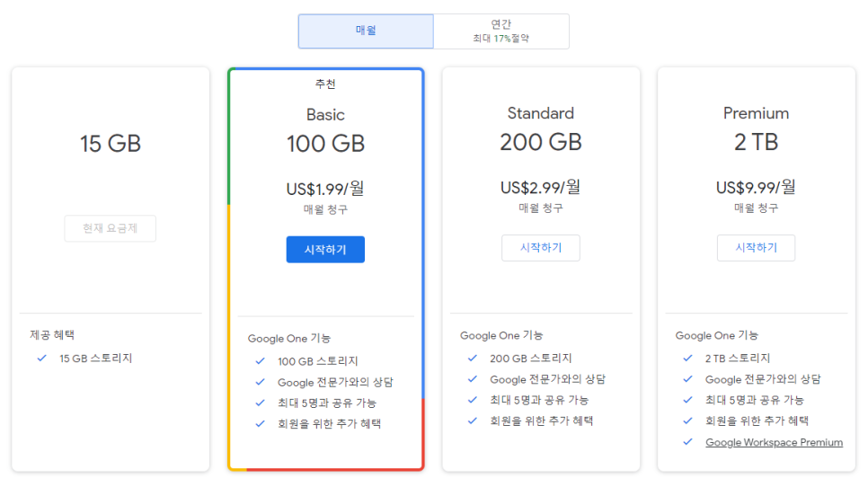
Task: Click the Standard plan checkmark for 최대 5명과 공유 가능
Action: pos(473,400)
